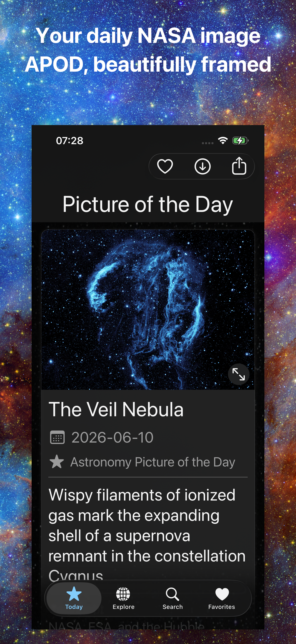296x644 pixels.
Task: Click the Wi-Fi status icon
Action: coord(223,141)
